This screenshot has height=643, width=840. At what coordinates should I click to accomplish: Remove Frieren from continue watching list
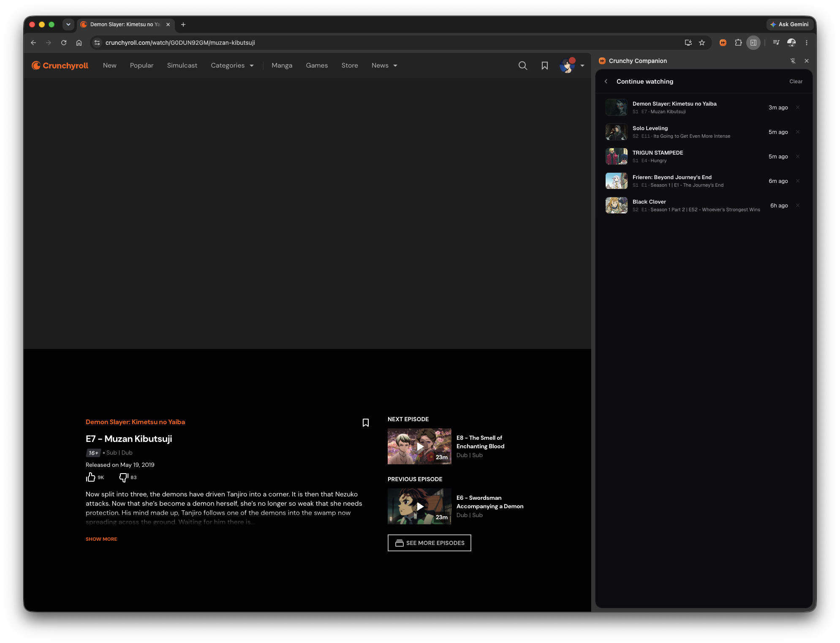[x=798, y=181]
